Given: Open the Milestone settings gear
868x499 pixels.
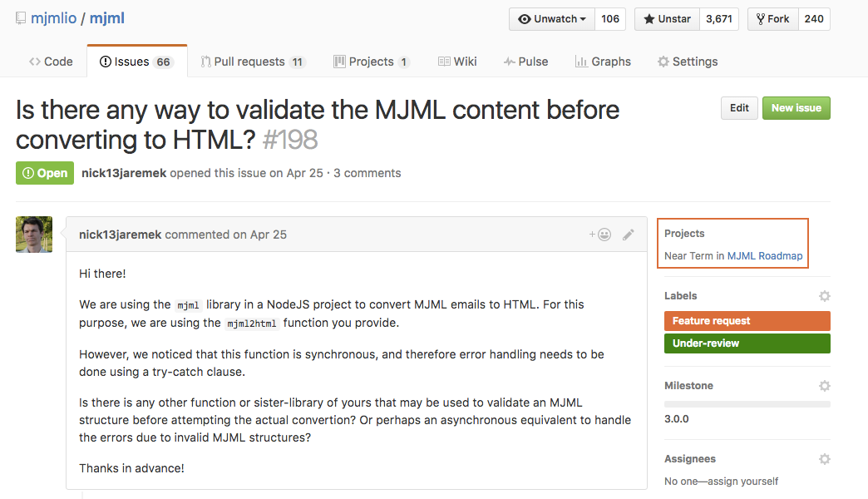Looking at the screenshot, I should click(x=824, y=385).
